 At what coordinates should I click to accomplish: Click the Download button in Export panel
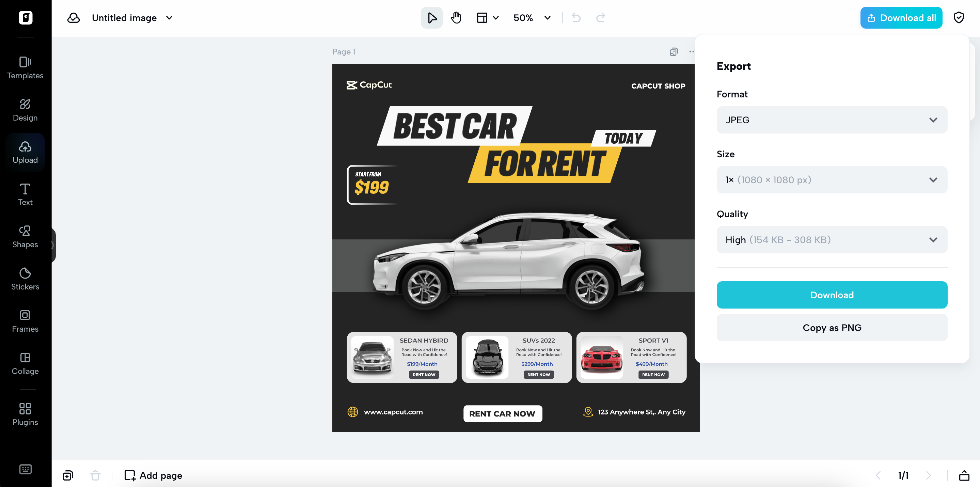point(832,295)
